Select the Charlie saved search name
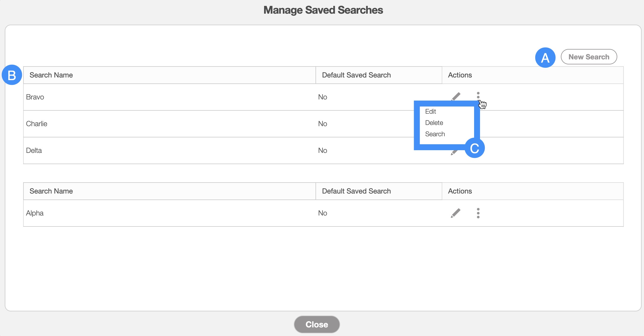 pyautogui.click(x=37, y=124)
